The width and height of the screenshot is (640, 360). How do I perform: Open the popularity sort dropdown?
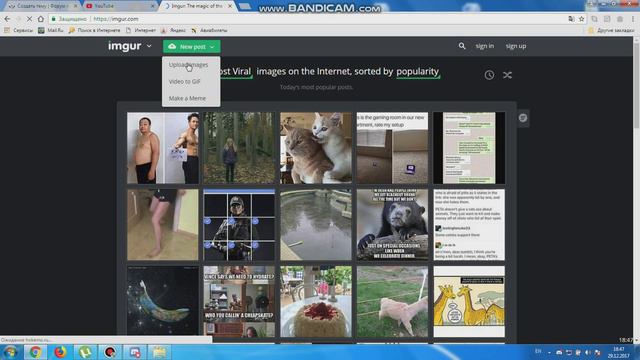coord(418,71)
